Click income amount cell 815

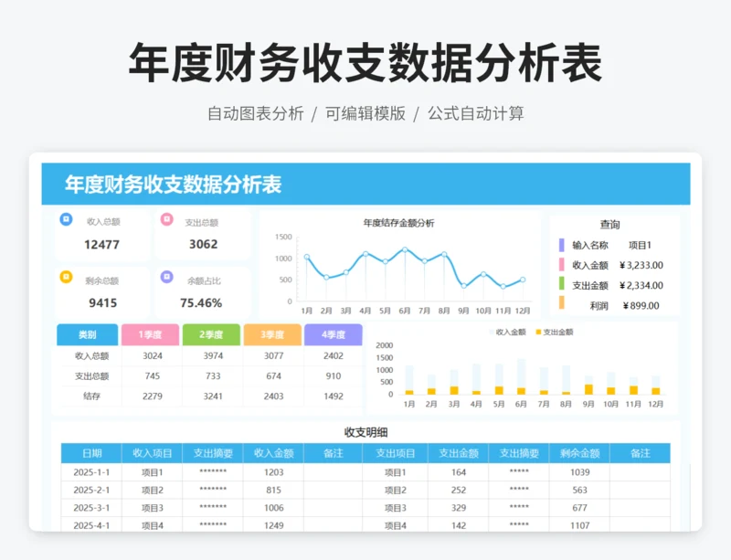tap(273, 490)
